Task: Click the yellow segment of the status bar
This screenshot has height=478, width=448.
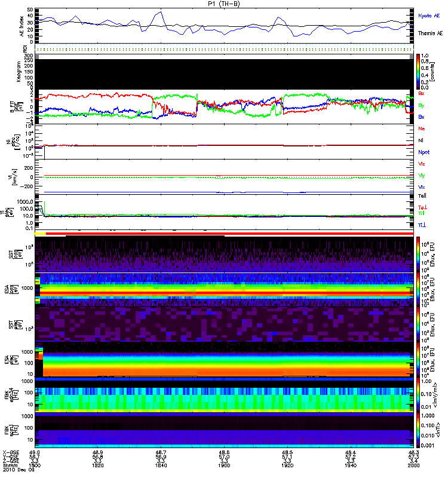Action: (40, 234)
